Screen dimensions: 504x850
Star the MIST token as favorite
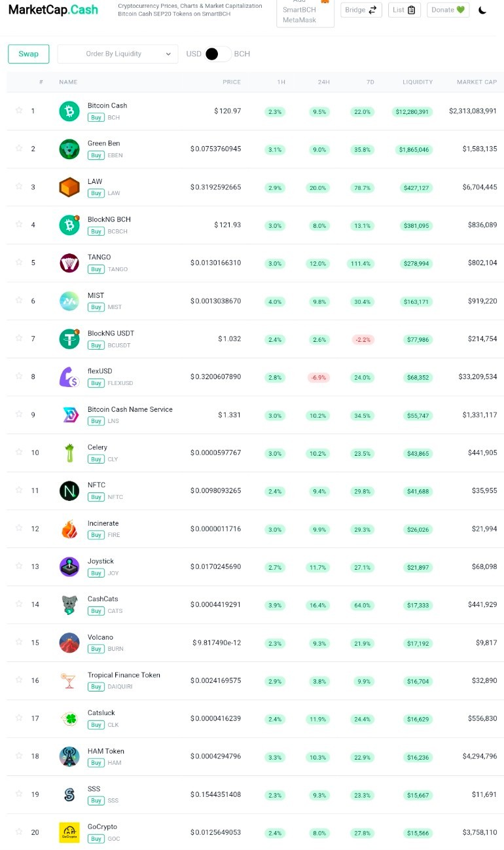click(x=19, y=300)
